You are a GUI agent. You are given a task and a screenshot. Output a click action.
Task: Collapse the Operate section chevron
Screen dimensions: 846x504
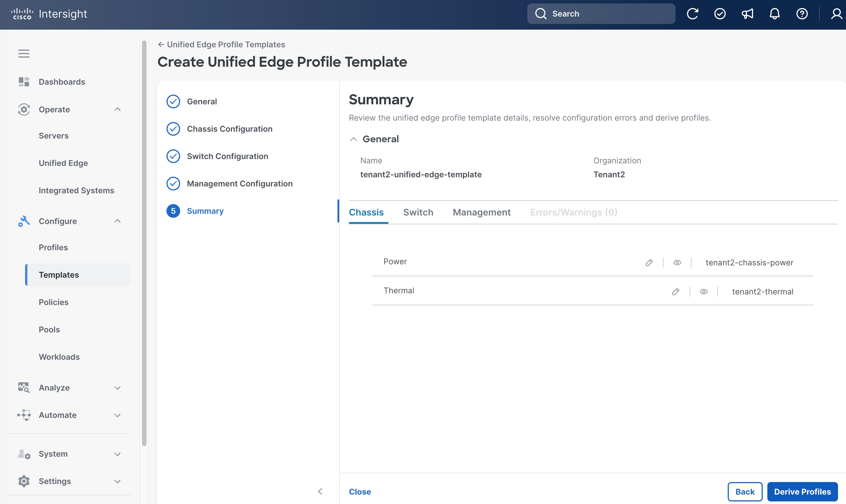point(117,109)
